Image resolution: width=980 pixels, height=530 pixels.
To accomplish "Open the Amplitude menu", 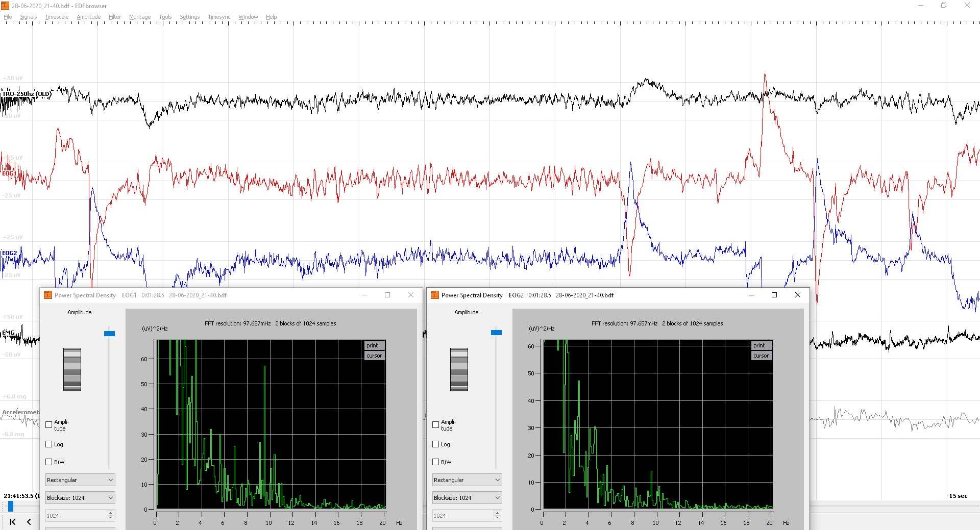I will [89, 17].
